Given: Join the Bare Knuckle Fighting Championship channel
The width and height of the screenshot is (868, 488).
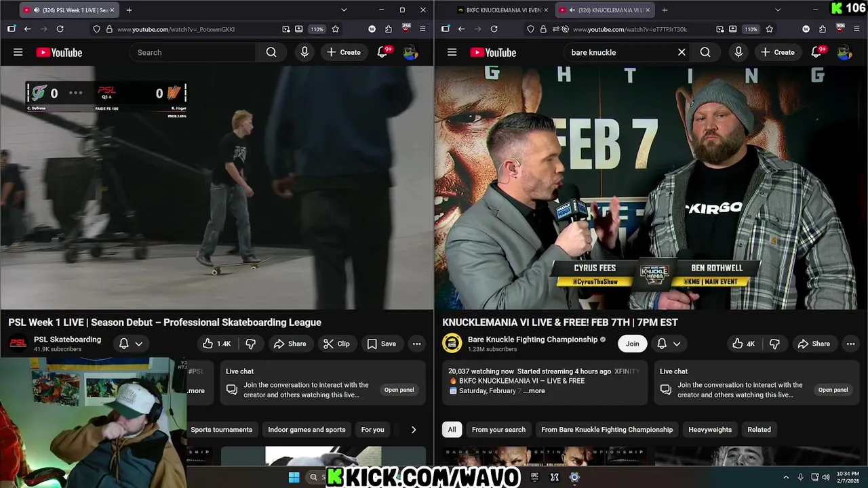Looking at the screenshot, I should click(x=632, y=344).
